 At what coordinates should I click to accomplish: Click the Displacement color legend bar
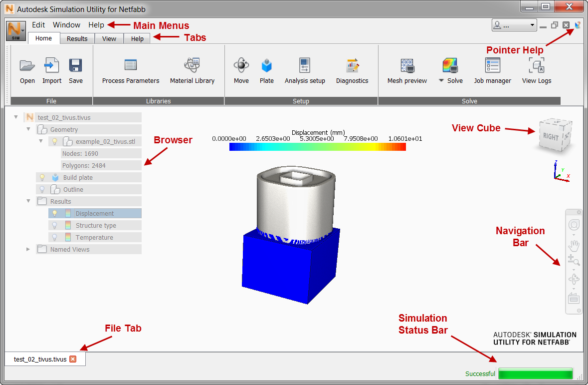pyautogui.click(x=318, y=147)
